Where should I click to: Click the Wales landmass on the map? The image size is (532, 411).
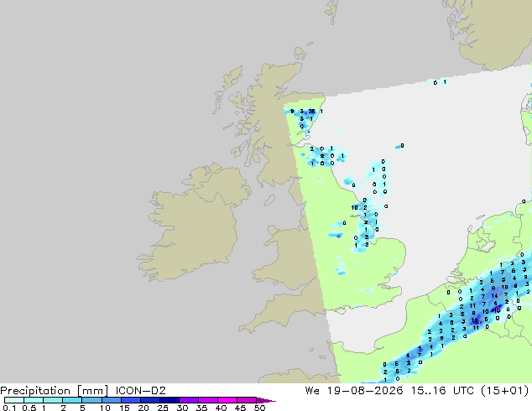tap(284, 259)
